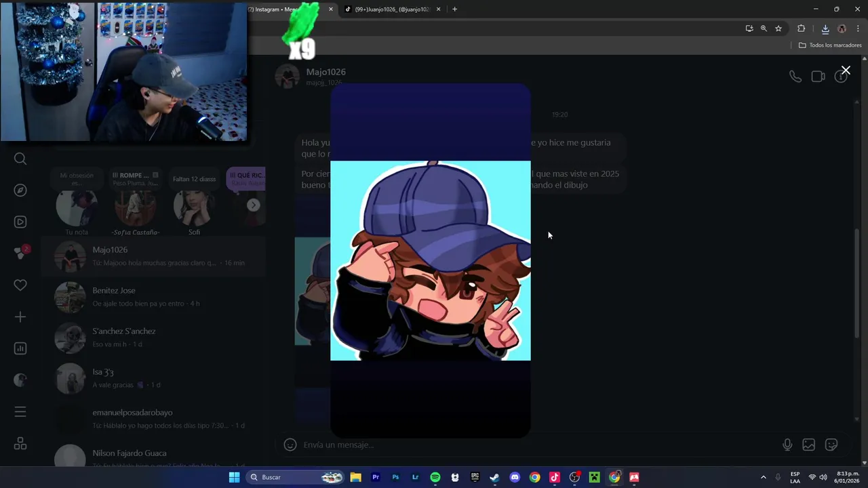Click the emoji picker icon in message box

coord(290,445)
